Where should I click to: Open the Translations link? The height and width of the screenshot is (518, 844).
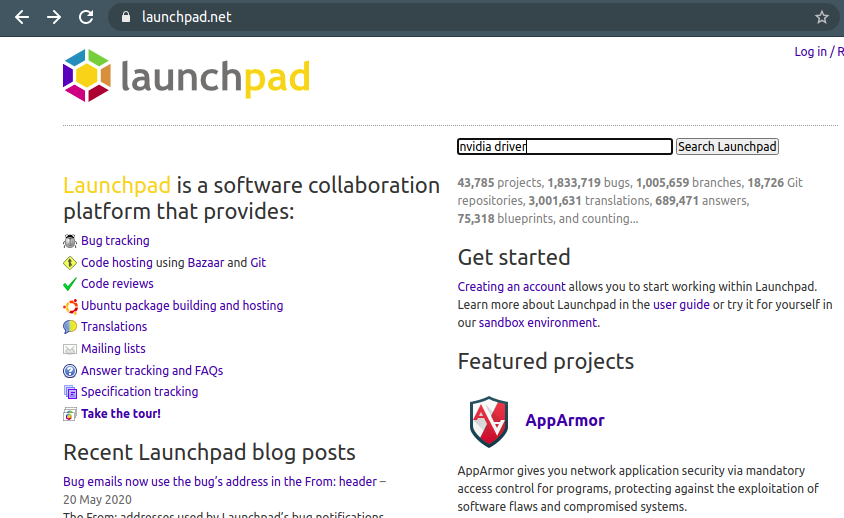(x=114, y=326)
